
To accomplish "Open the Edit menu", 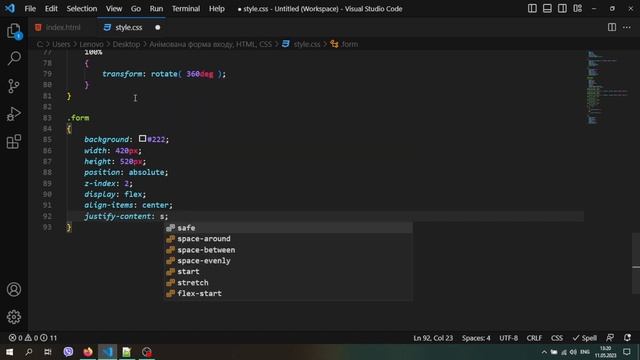I will [x=51, y=9].
